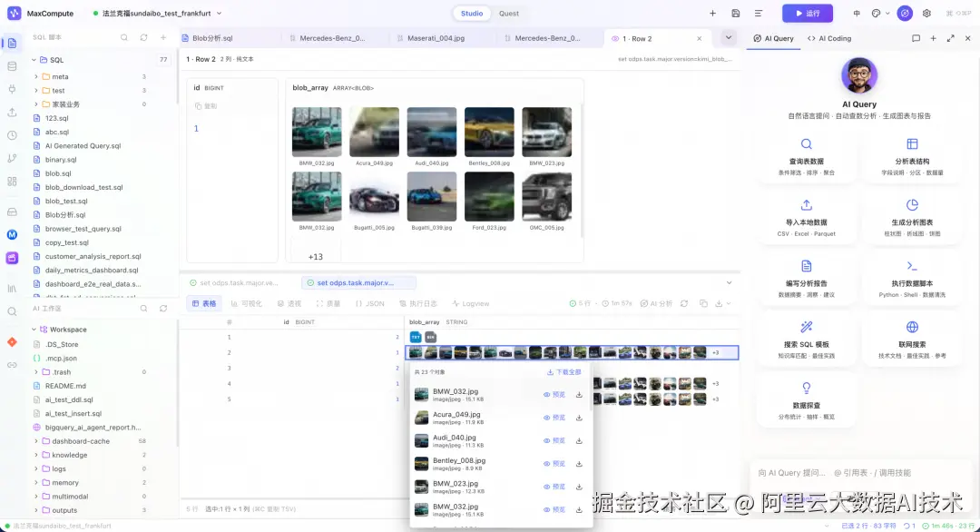The width and height of the screenshot is (980, 532).
Task: Open the project selector dropdown
Action: point(157,13)
